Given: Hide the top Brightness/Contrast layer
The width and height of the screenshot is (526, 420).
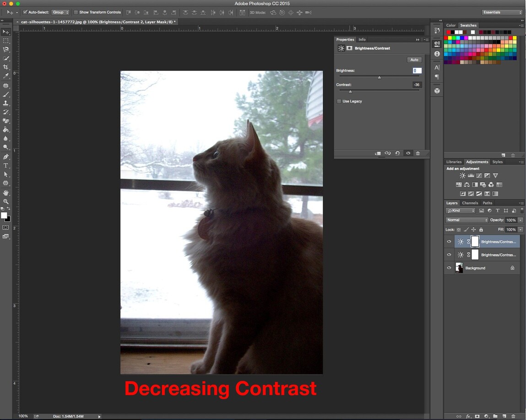Looking at the screenshot, I should coord(449,242).
